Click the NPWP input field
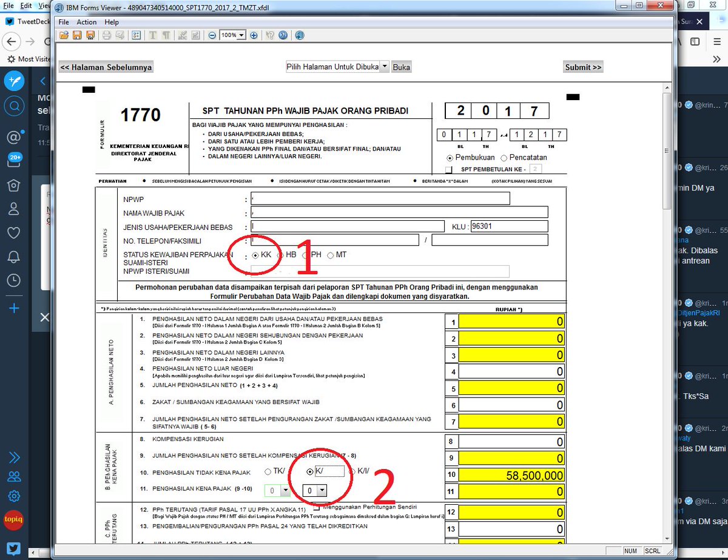The width and height of the screenshot is (728, 560). coord(380,198)
